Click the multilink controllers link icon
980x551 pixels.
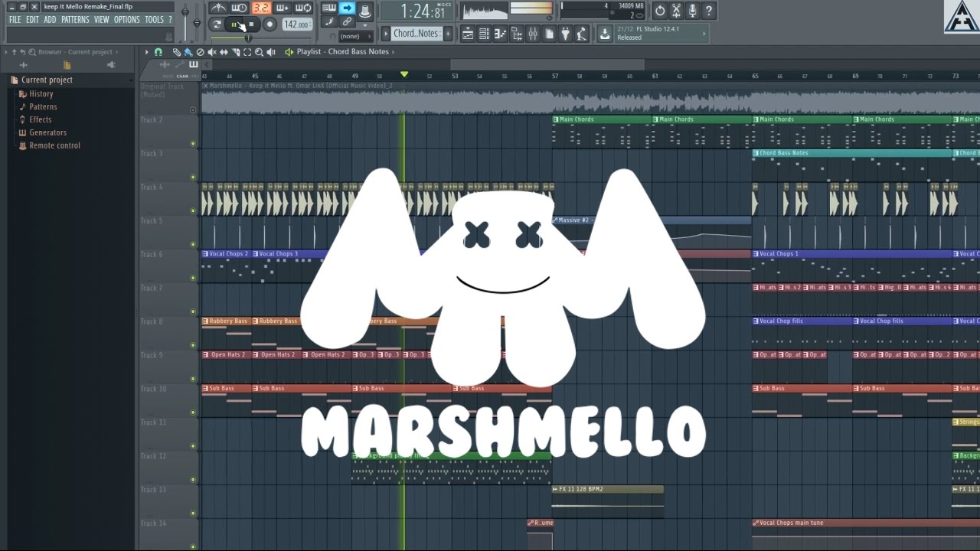pos(348,22)
